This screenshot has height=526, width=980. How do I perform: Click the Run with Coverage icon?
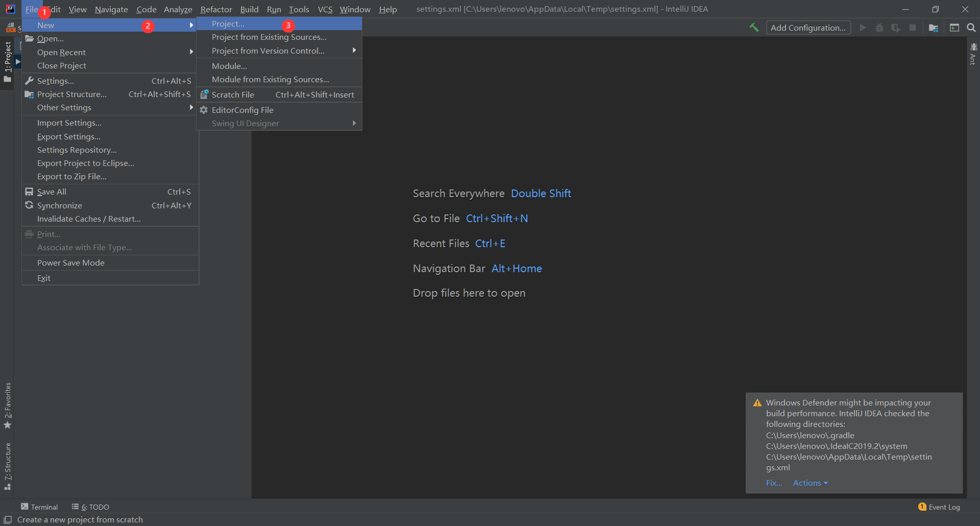coord(896,28)
